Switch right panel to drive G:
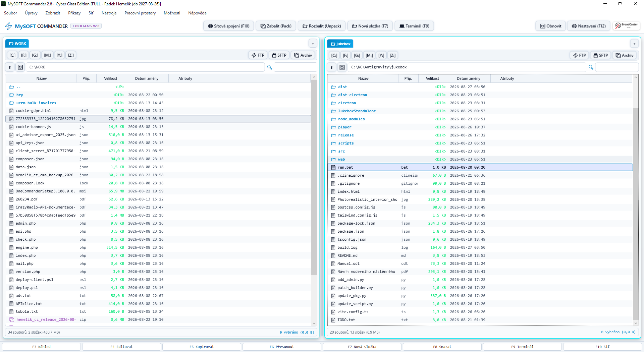This screenshot has height=352, width=644. 357,55
